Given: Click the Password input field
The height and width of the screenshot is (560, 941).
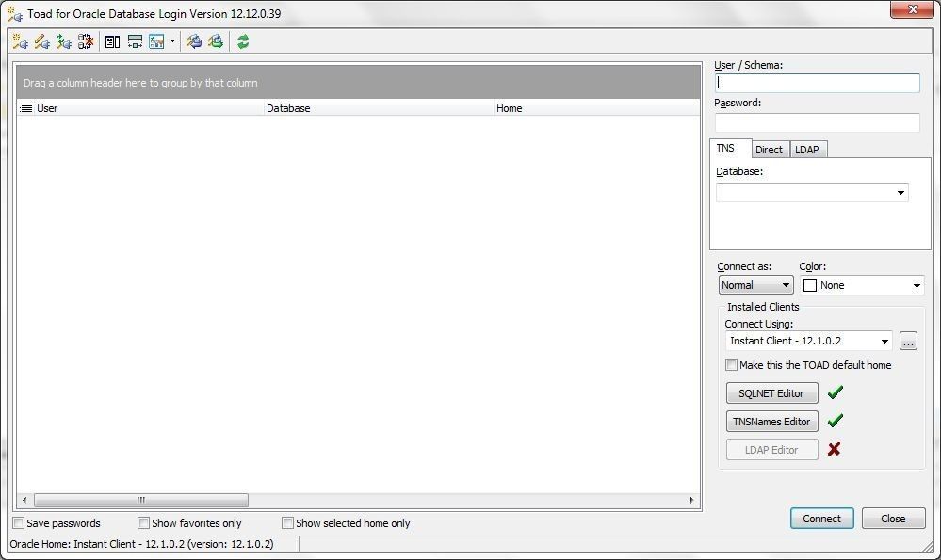Looking at the screenshot, I should 817,122.
